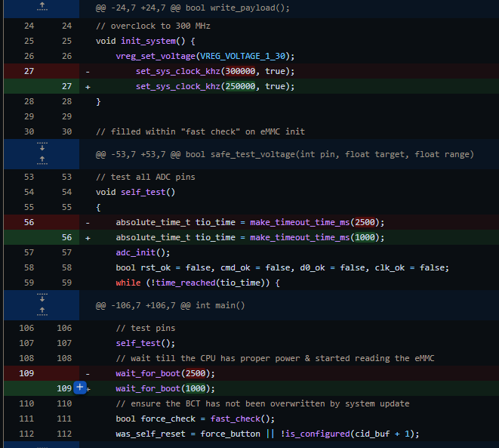
Task: Select the added line number 27
Action: tap(66, 86)
